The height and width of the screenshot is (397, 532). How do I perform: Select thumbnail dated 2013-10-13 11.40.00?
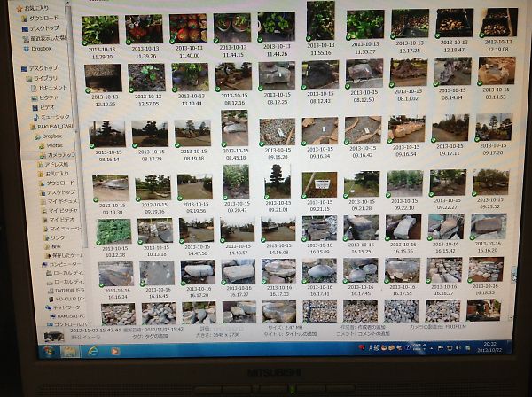click(x=187, y=28)
